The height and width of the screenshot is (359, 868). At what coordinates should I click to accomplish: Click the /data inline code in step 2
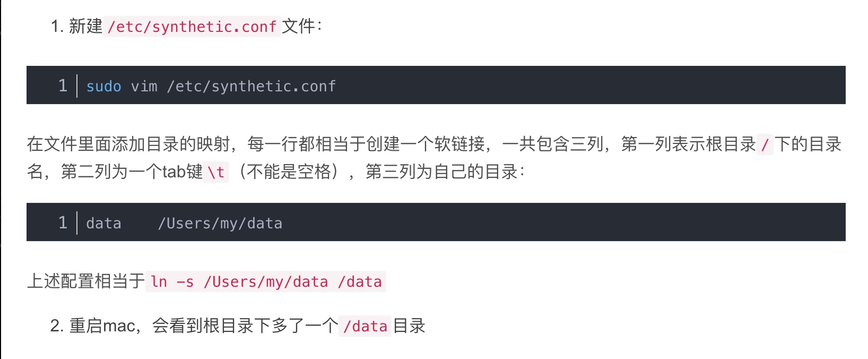pos(365,326)
